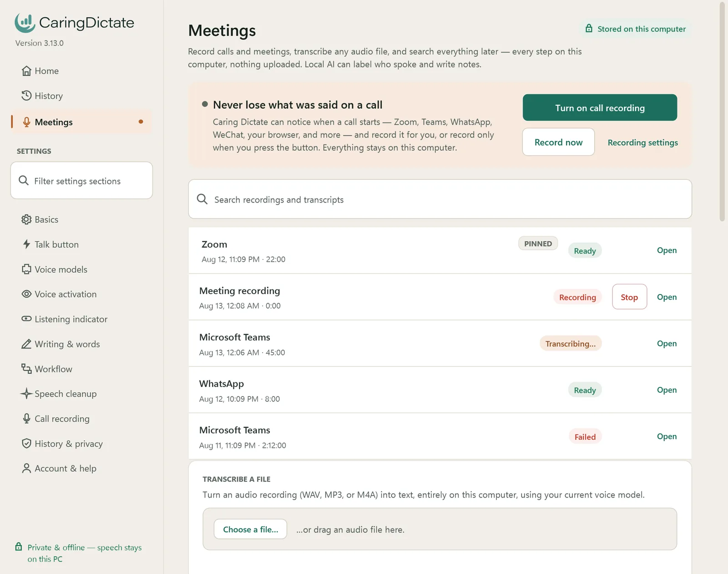Focus the Search recordings and transcripts field

[440, 199]
